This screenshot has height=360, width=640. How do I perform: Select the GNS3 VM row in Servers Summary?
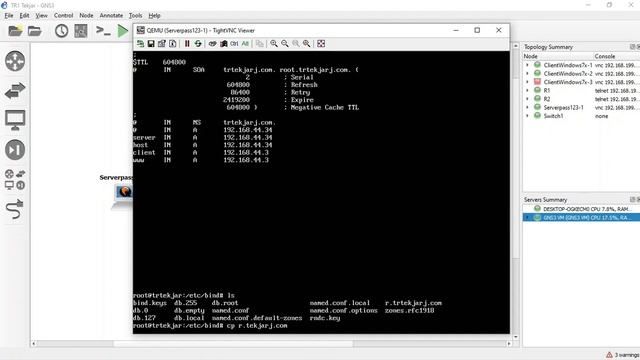582,218
